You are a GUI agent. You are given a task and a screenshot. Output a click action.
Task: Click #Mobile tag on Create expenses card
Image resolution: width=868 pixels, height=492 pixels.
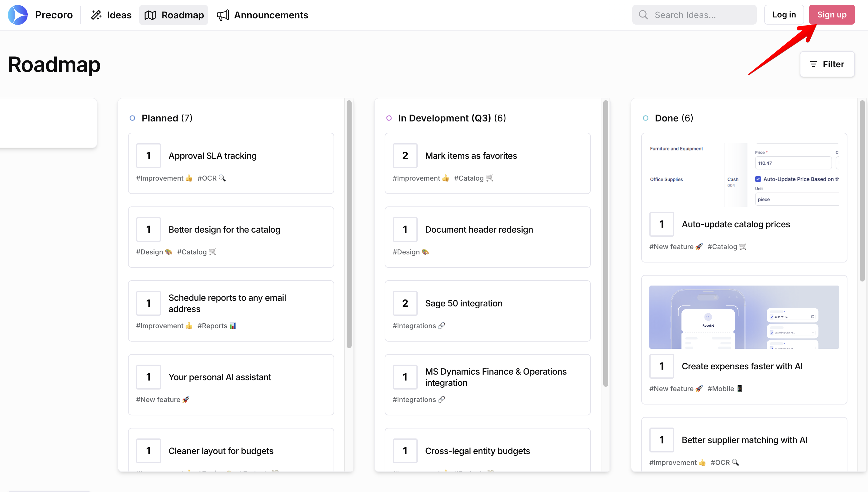tap(725, 389)
